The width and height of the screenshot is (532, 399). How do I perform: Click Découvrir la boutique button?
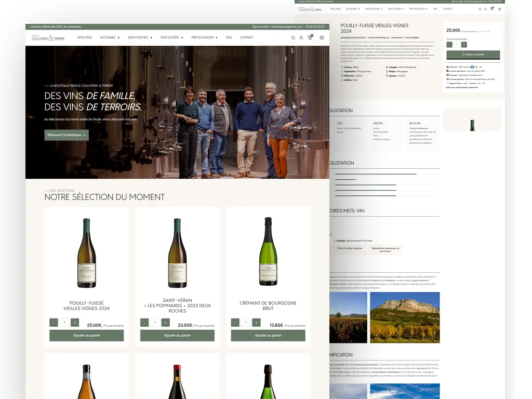pos(66,135)
